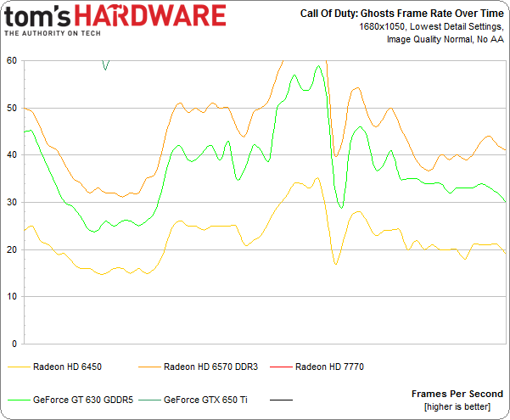510x420 pixels.
Task: Click the y-axis label 60
Action: 12,60
